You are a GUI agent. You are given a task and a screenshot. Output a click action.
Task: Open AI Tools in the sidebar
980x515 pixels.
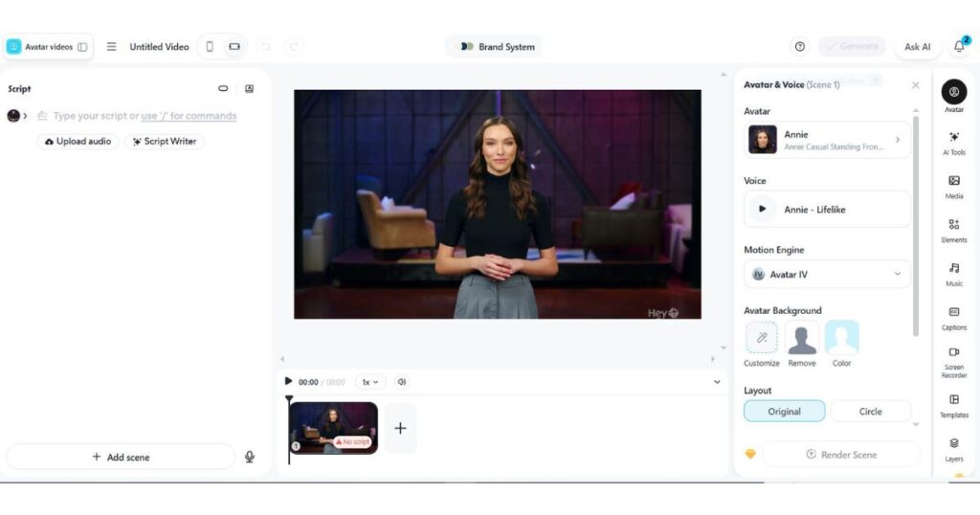pos(954,144)
